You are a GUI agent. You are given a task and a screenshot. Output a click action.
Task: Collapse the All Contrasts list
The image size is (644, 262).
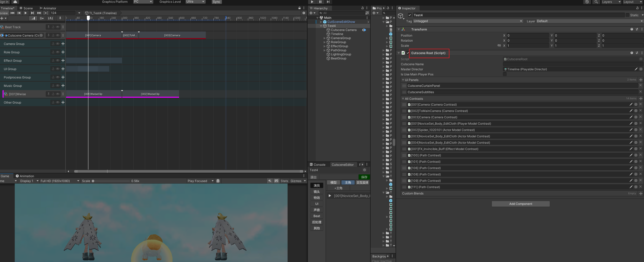coord(403,99)
